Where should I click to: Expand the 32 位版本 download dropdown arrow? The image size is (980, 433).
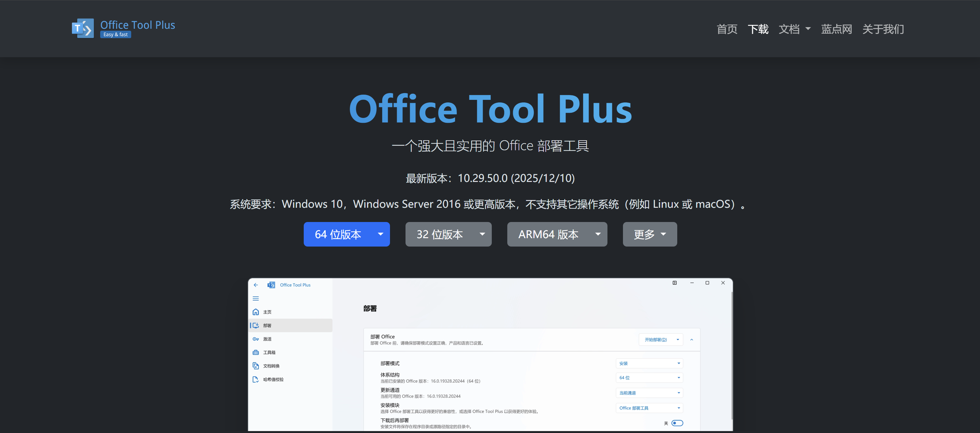[482, 234]
